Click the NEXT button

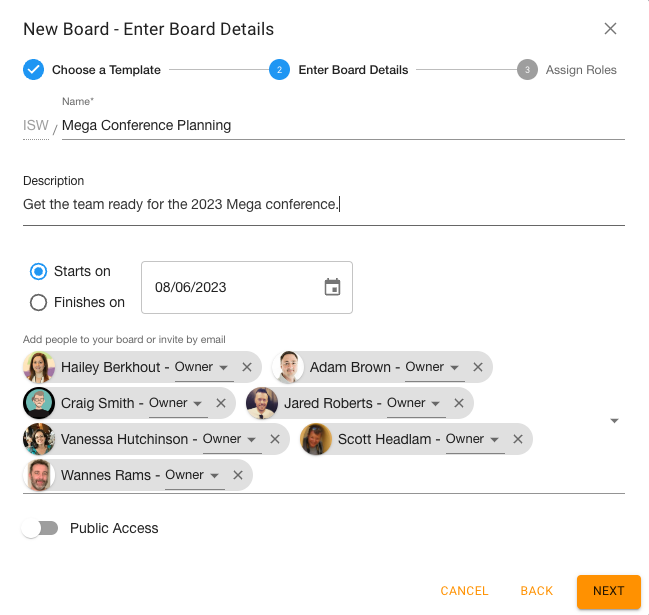pos(609,591)
